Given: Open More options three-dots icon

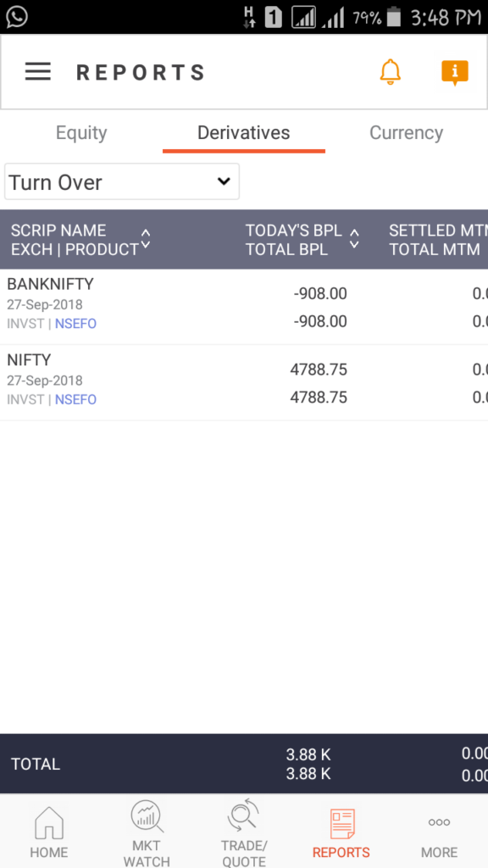Looking at the screenshot, I should (x=440, y=822).
